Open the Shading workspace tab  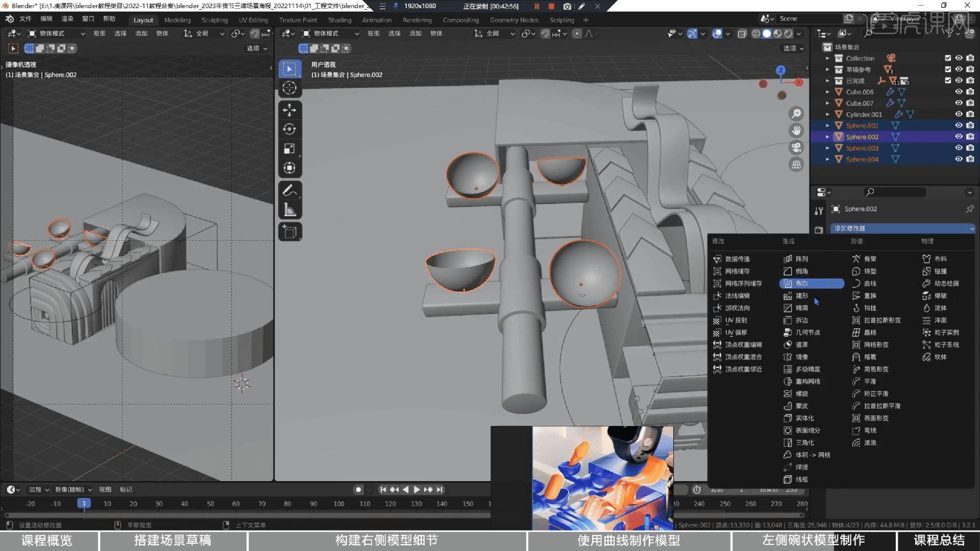click(339, 20)
